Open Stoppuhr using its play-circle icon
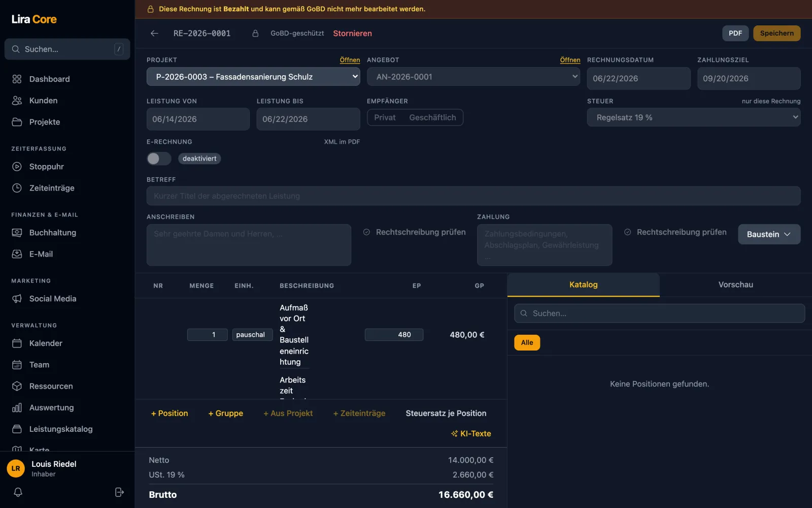 [17, 167]
